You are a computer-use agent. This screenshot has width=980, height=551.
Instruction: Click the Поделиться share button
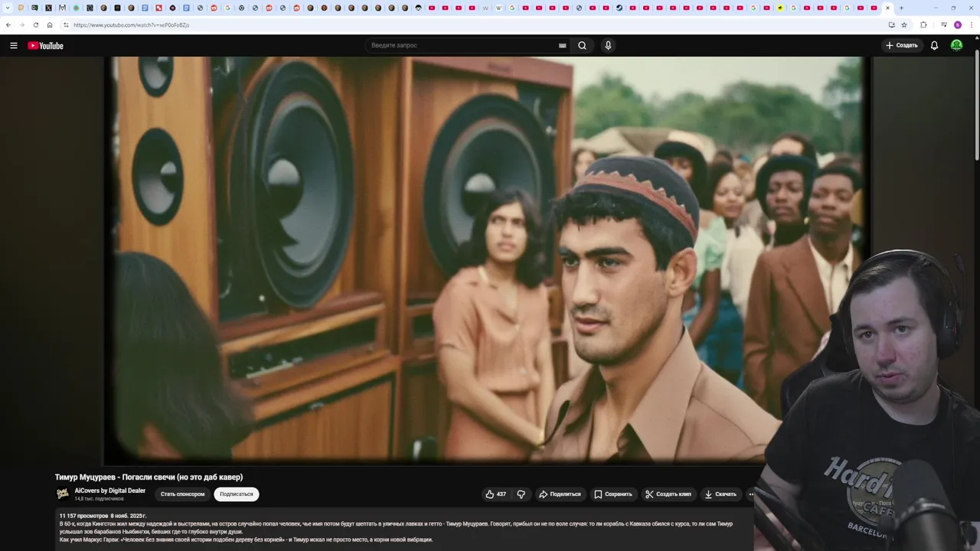coord(560,494)
